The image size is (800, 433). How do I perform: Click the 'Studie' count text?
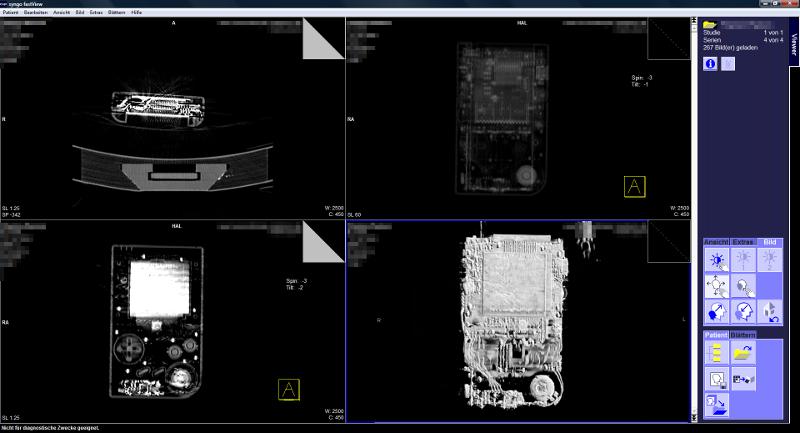coord(743,32)
